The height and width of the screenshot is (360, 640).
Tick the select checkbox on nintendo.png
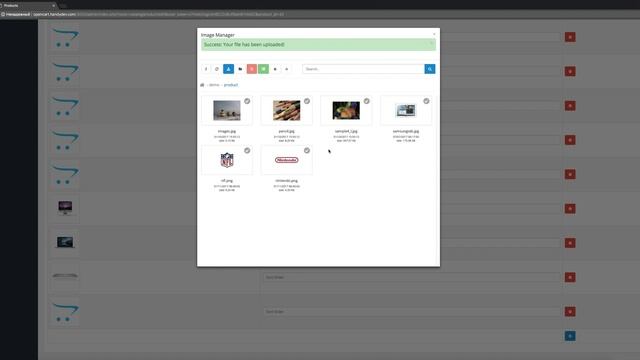pos(307,151)
